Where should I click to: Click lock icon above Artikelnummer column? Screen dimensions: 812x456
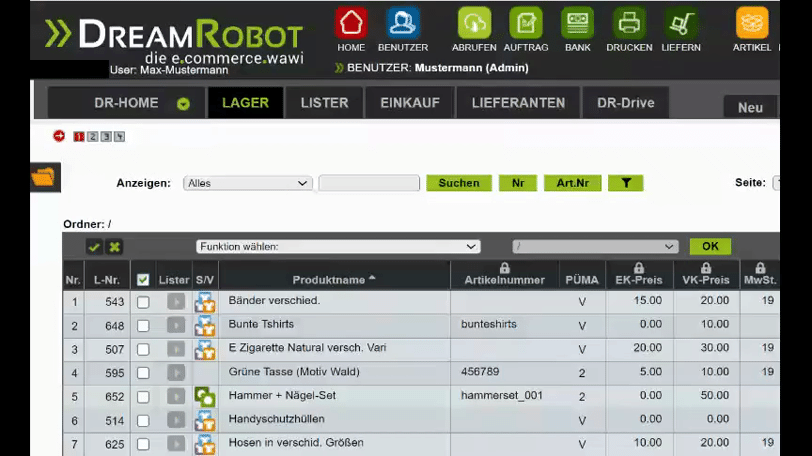tap(504, 268)
